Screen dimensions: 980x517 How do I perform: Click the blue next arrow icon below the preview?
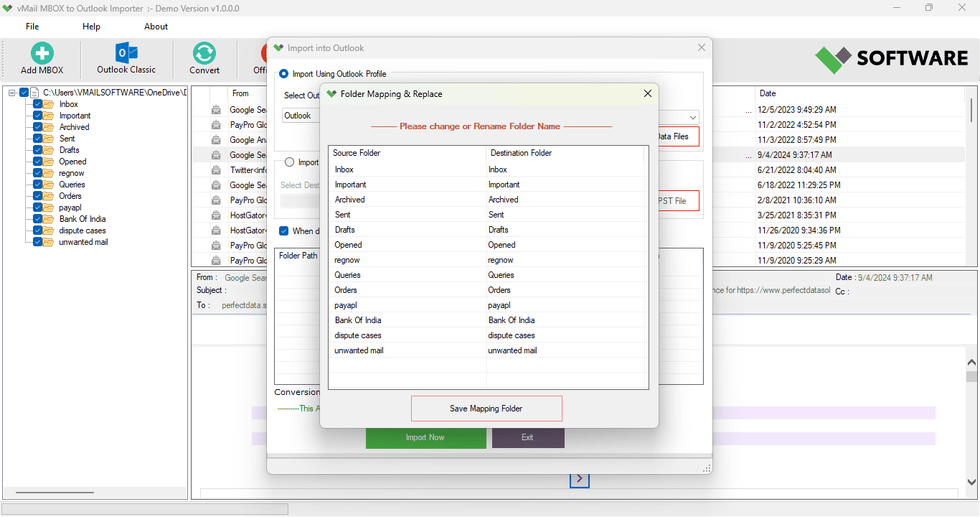(580, 478)
